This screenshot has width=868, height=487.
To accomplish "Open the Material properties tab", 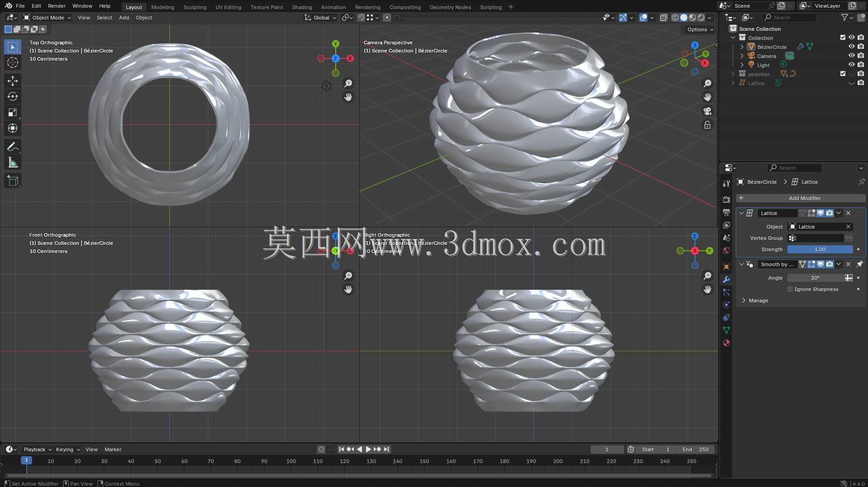I will click(726, 343).
